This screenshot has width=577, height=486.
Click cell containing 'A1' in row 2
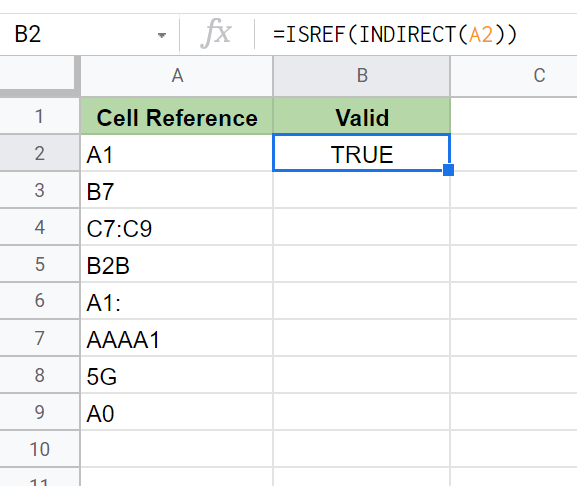[177, 153]
